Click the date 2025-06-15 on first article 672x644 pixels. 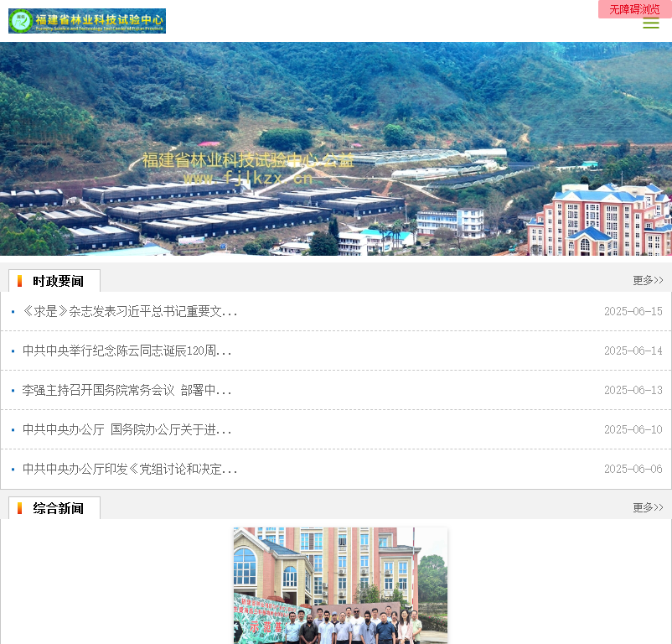tap(633, 311)
